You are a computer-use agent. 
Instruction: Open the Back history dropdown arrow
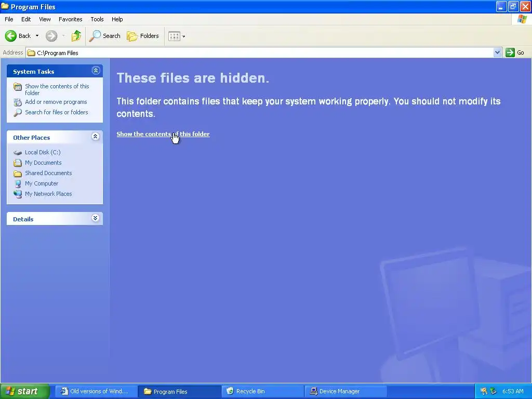(x=37, y=36)
